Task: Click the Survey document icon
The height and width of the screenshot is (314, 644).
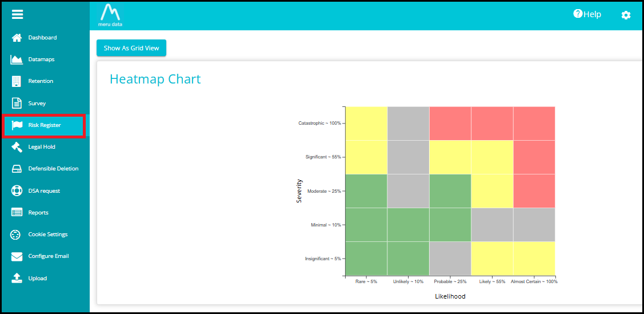Action: (17, 104)
